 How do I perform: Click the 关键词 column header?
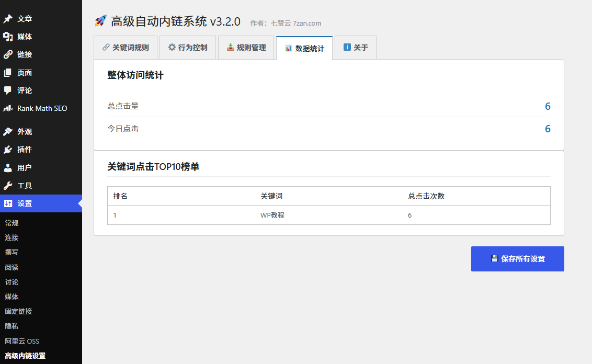point(271,196)
